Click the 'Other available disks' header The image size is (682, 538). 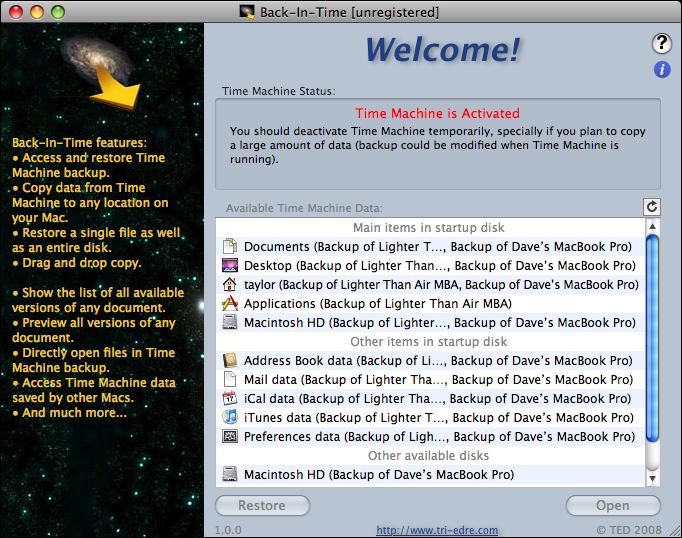click(x=428, y=455)
